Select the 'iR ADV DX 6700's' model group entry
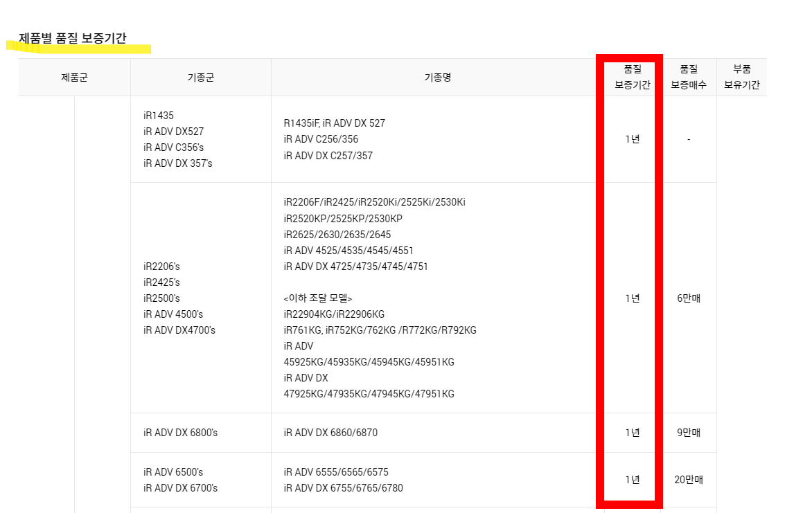 pos(181,488)
